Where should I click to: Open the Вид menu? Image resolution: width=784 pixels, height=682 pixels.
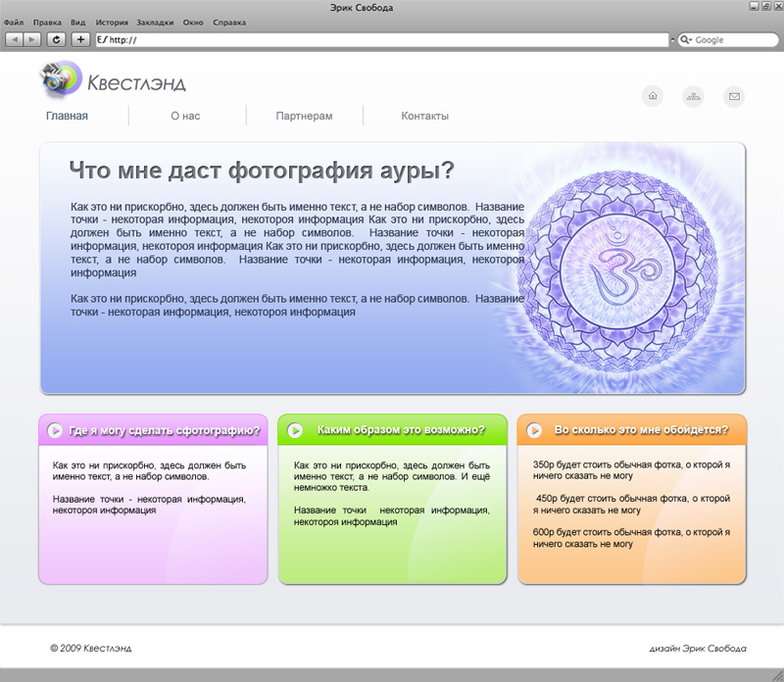[78, 23]
